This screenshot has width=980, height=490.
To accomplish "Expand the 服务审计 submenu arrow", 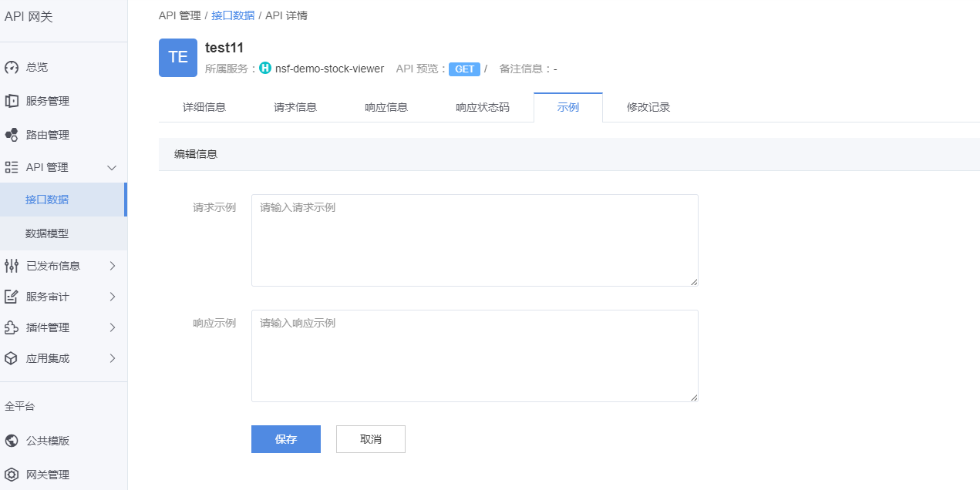I will click(112, 297).
